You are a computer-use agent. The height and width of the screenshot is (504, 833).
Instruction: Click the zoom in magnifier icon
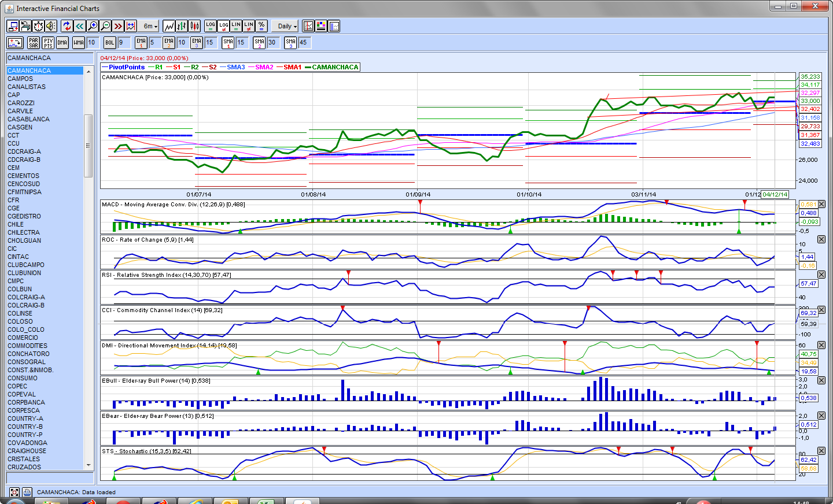(x=93, y=26)
